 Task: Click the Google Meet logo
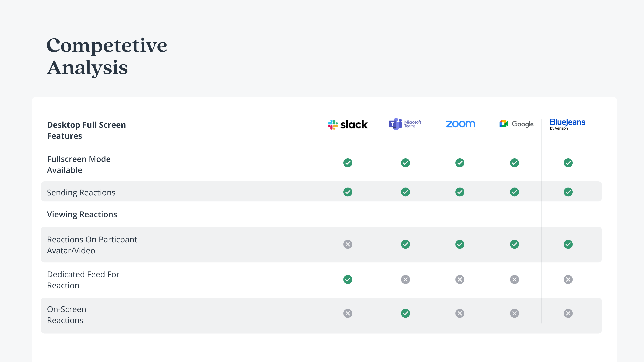point(516,124)
